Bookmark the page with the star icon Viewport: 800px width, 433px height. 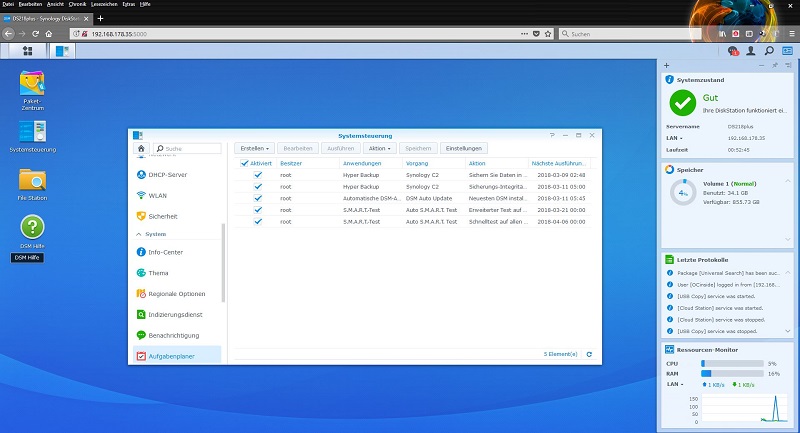coord(548,34)
